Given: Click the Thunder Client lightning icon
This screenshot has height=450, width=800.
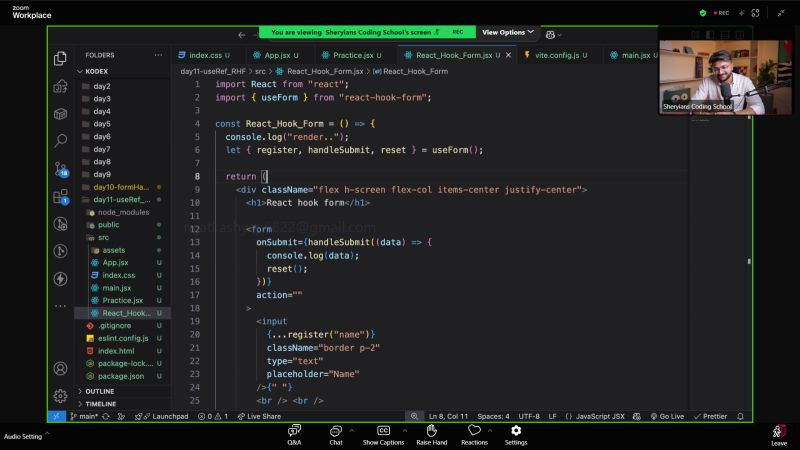Looking at the screenshot, I should (x=60, y=279).
